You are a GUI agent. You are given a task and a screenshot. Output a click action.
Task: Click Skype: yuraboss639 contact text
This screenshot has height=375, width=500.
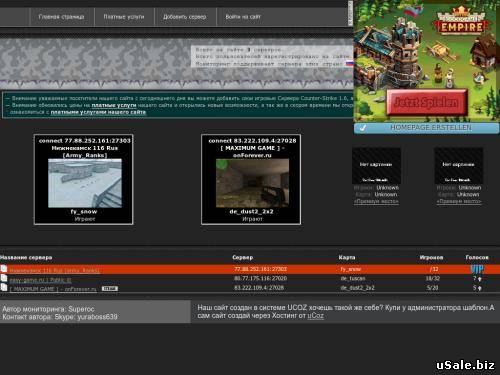click(x=86, y=317)
